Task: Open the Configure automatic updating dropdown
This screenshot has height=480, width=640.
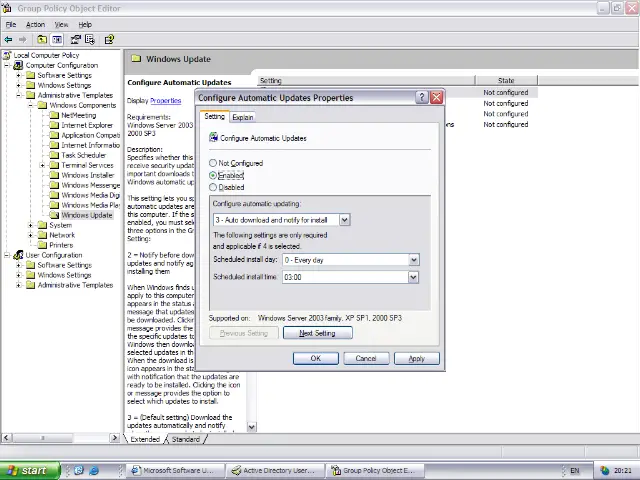Action: (x=344, y=220)
